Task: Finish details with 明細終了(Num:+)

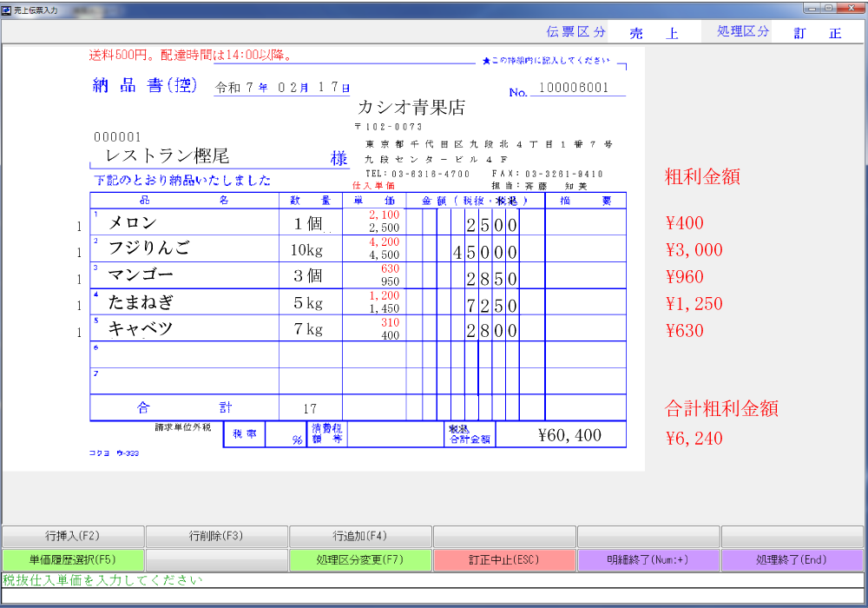Action: (648, 559)
